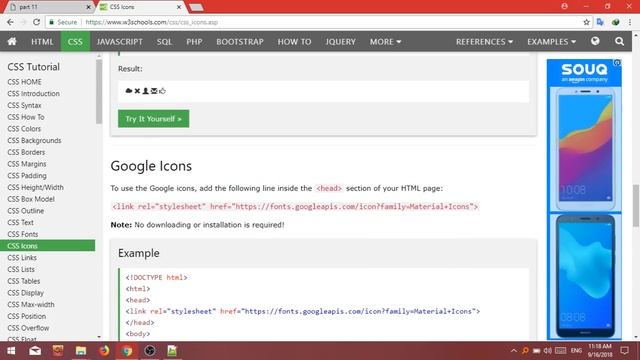Click the volume icon in system tray
The width and height of the screenshot is (640, 360).
pyautogui.click(x=548, y=351)
